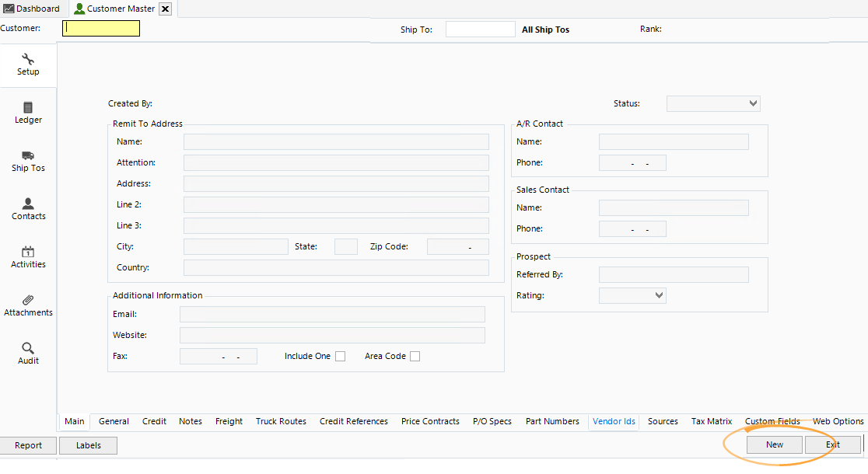The image size is (868, 474).
Task: Open the Ledger sidebar icon
Action: tap(28, 108)
